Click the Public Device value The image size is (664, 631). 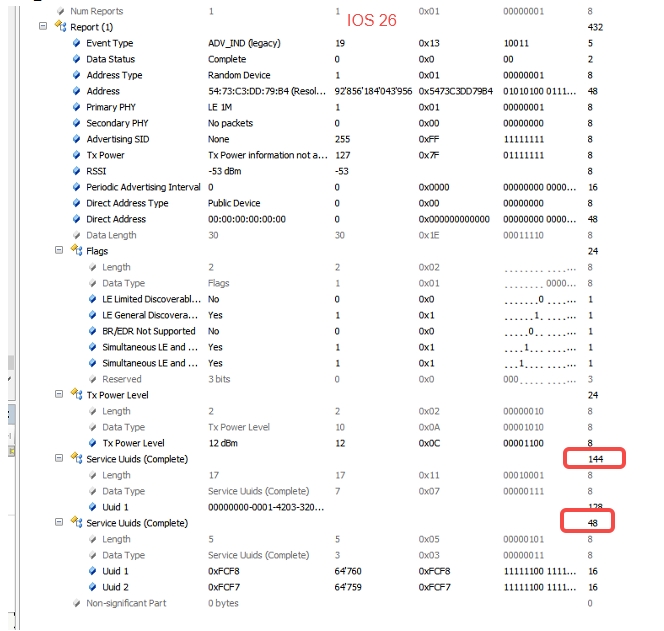pyautogui.click(x=234, y=203)
